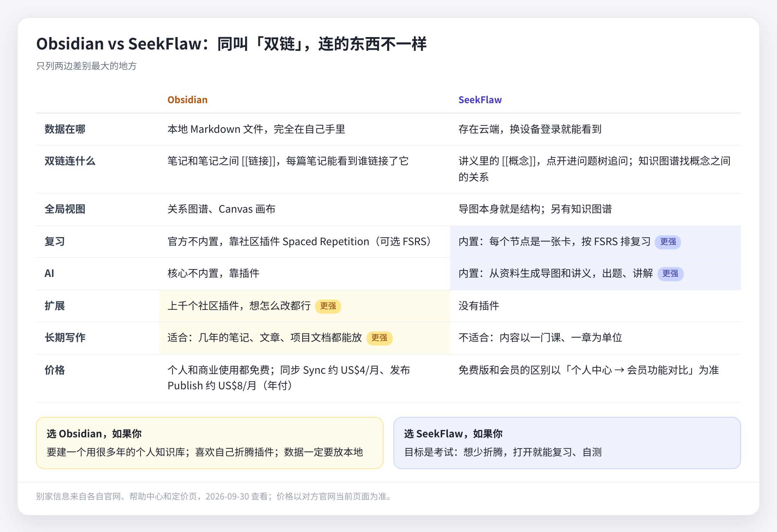
Task: Select the 双链连什么 row label
Action: tap(70, 161)
